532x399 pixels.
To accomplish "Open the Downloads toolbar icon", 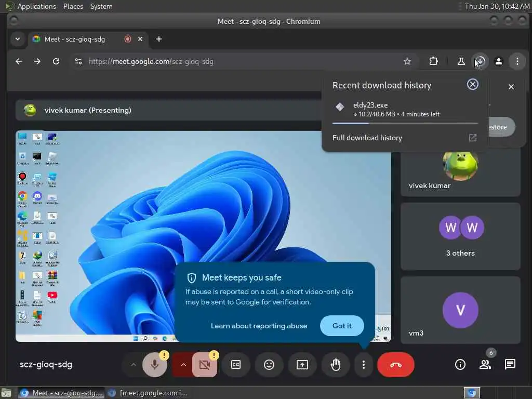I will tap(480, 61).
